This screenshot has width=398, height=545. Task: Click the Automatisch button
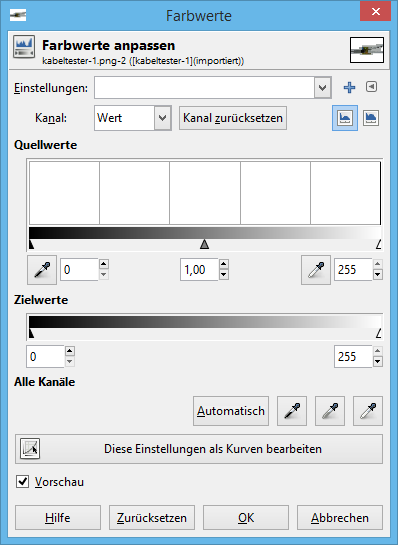[x=231, y=411]
